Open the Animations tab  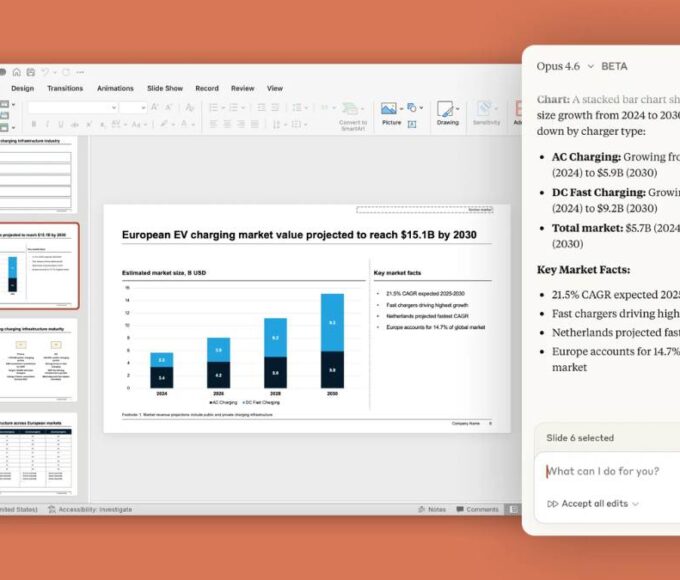[x=115, y=88]
